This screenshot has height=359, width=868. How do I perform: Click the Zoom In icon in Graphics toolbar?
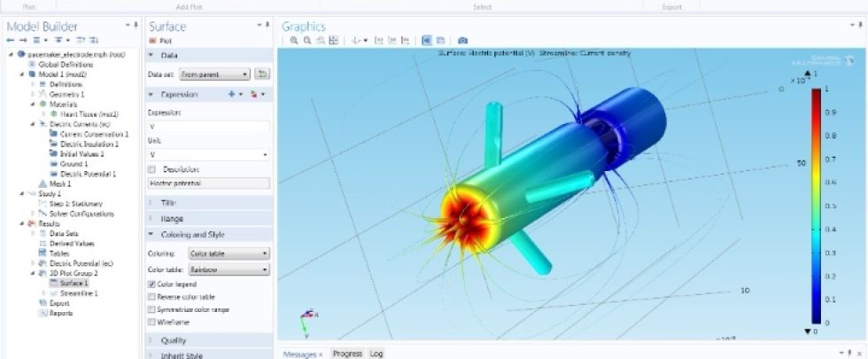click(293, 41)
